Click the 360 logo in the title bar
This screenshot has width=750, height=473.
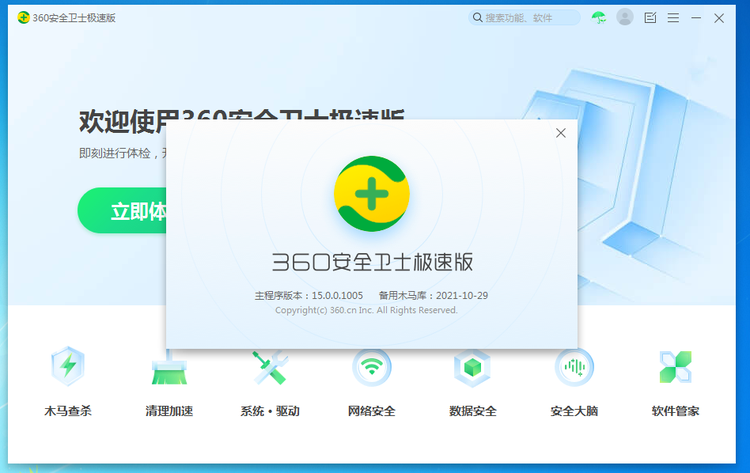point(23,18)
